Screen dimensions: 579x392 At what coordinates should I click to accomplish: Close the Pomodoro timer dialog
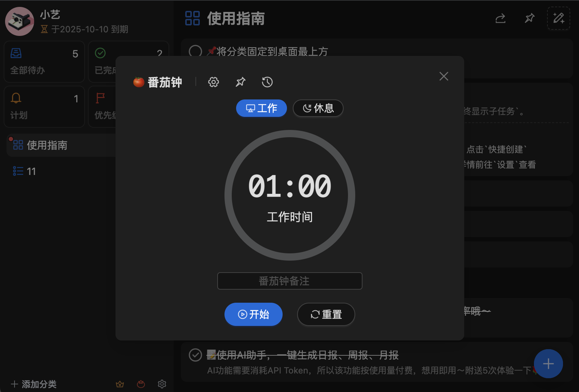tap(444, 76)
